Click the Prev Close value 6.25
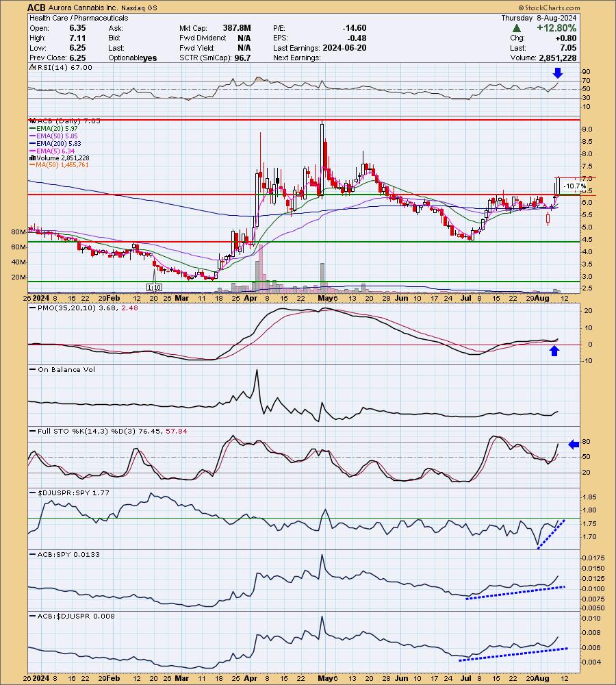The height and width of the screenshot is (685, 616). (77, 58)
